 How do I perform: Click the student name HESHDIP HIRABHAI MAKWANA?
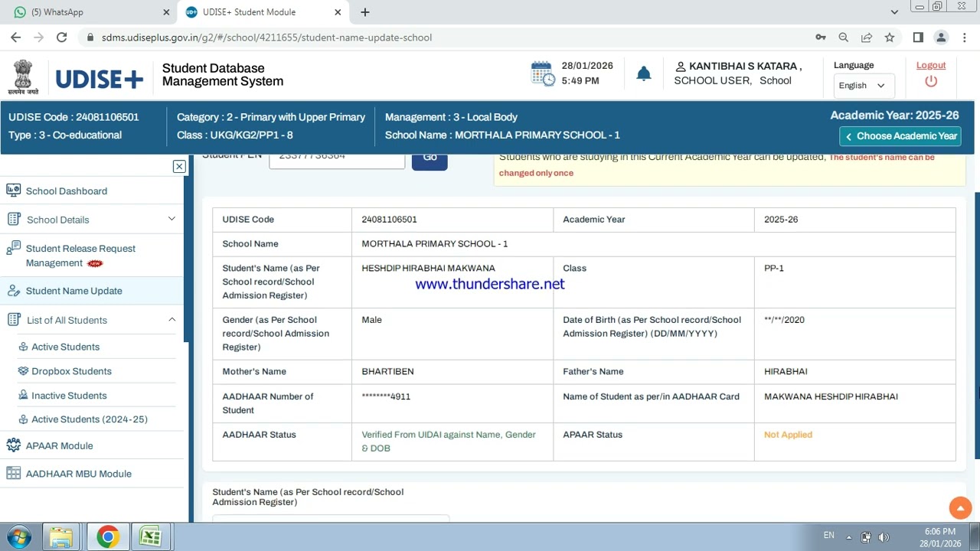428,268
